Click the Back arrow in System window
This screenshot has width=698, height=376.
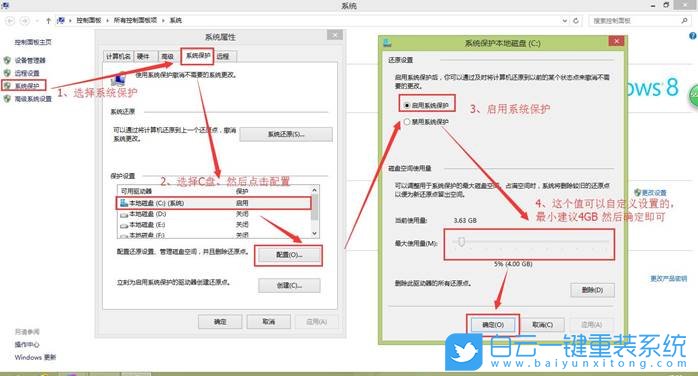(10, 20)
